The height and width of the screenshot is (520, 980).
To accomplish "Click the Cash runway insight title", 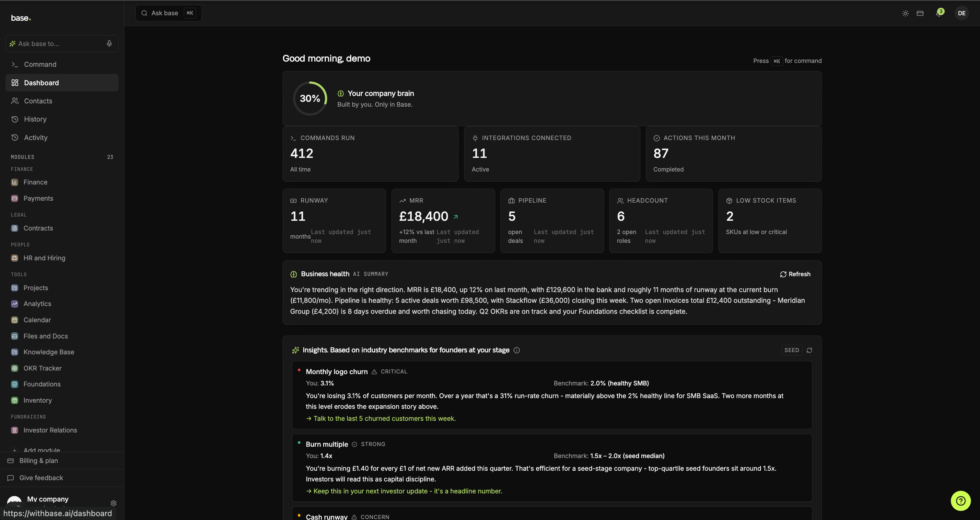I will coord(326,516).
